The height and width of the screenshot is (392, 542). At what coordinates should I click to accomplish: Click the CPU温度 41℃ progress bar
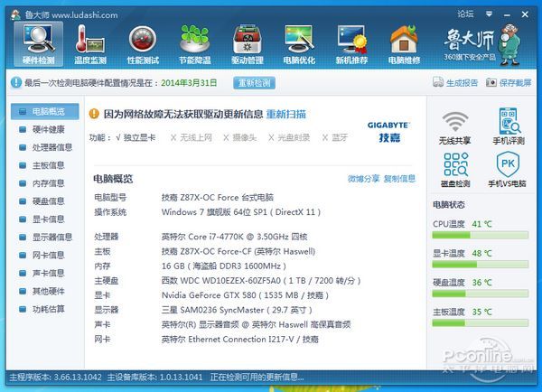(x=481, y=235)
